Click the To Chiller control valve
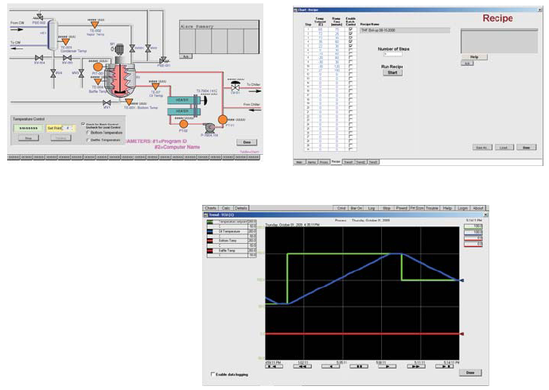This screenshot has width=549, height=390. click(x=236, y=86)
